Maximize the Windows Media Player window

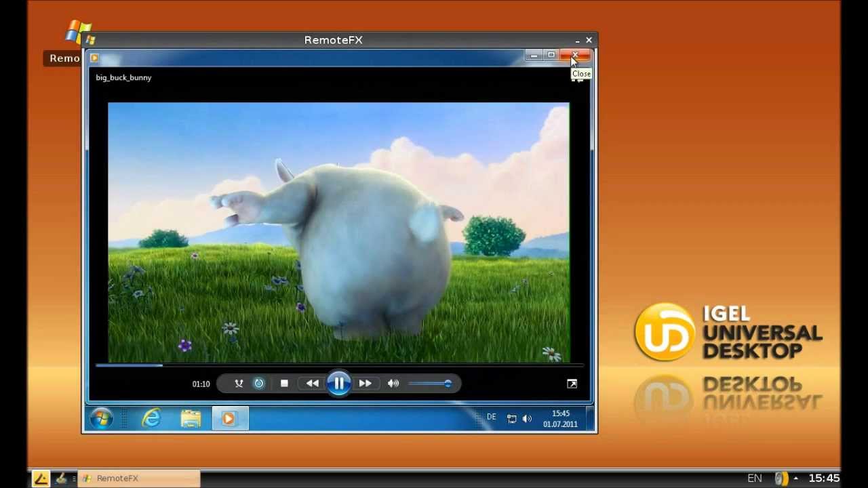[551, 55]
